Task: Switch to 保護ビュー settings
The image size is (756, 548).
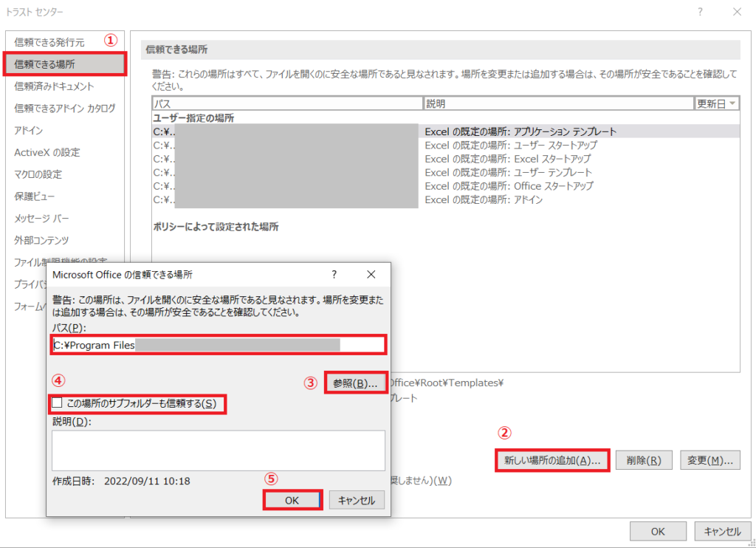Action: 35,197
